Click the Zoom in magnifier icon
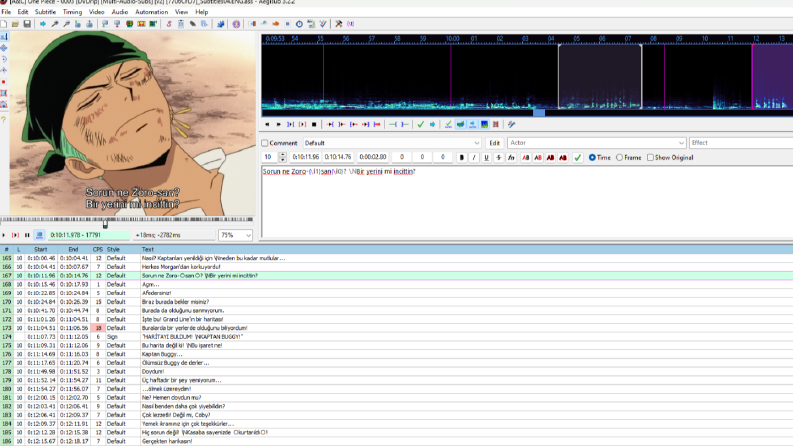793x446 pixels. (x=55, y=24)
